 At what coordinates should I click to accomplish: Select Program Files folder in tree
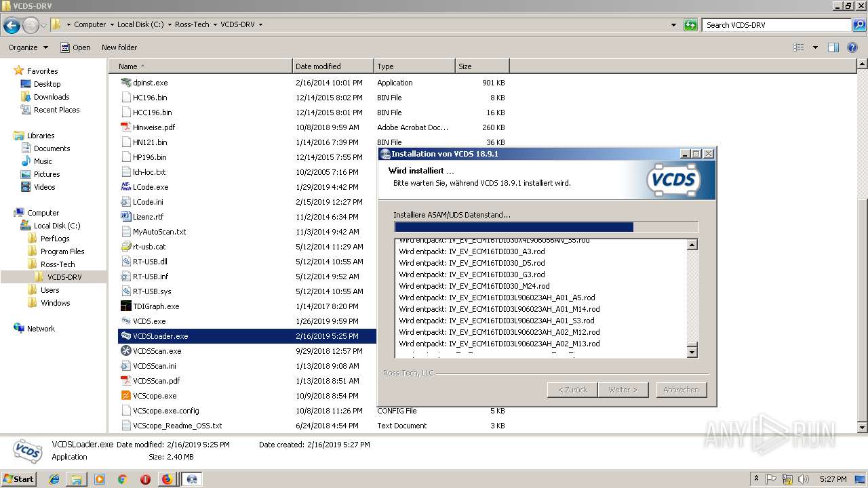coord(62,251)
